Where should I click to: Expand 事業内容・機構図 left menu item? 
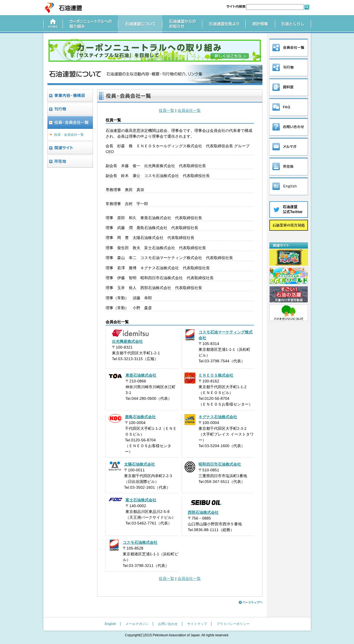(x=70, y=96)
